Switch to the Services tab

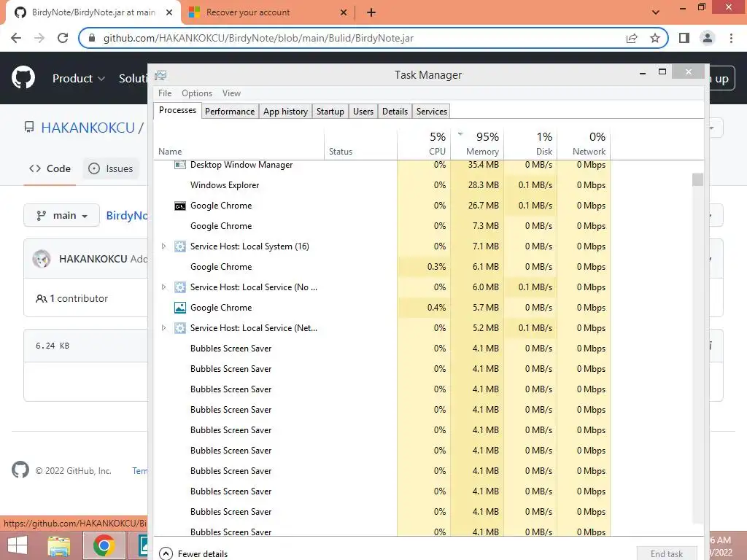pos(432,112)
